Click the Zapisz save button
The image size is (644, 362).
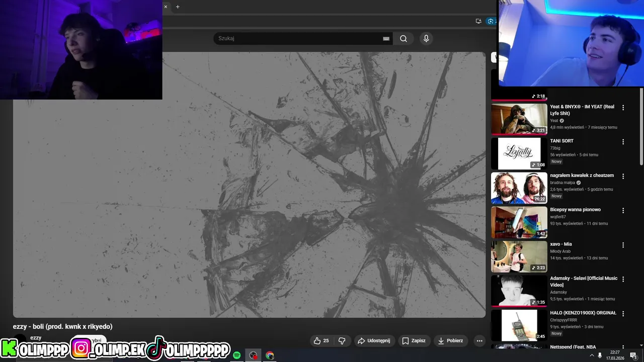click(414, 341)
